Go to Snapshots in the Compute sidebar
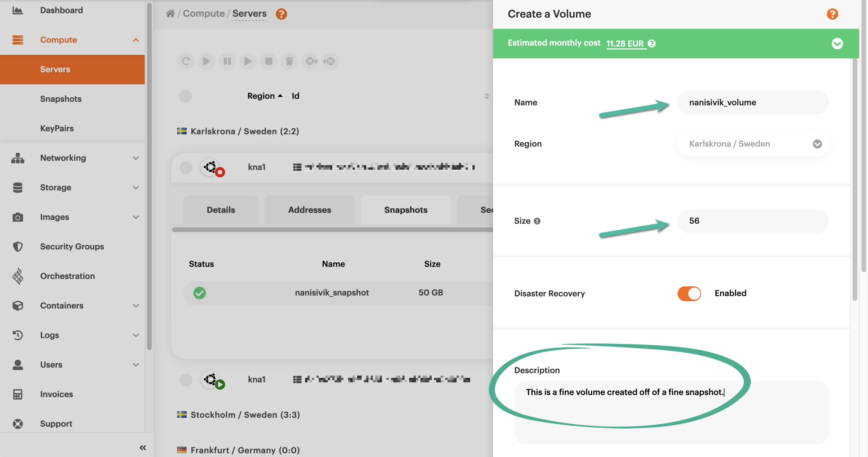Viewport: 868px width, 457px height. pyautogui.click(x=61, y=99)
